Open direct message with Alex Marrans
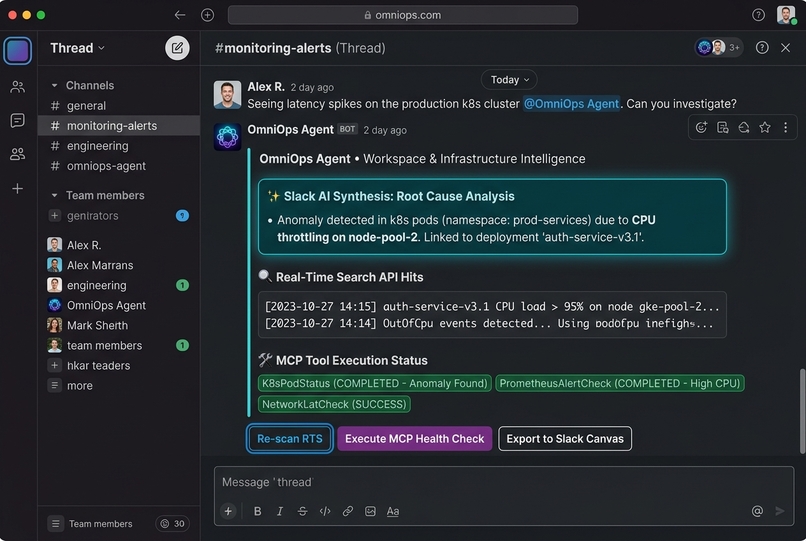 click(x=119, y=265)
